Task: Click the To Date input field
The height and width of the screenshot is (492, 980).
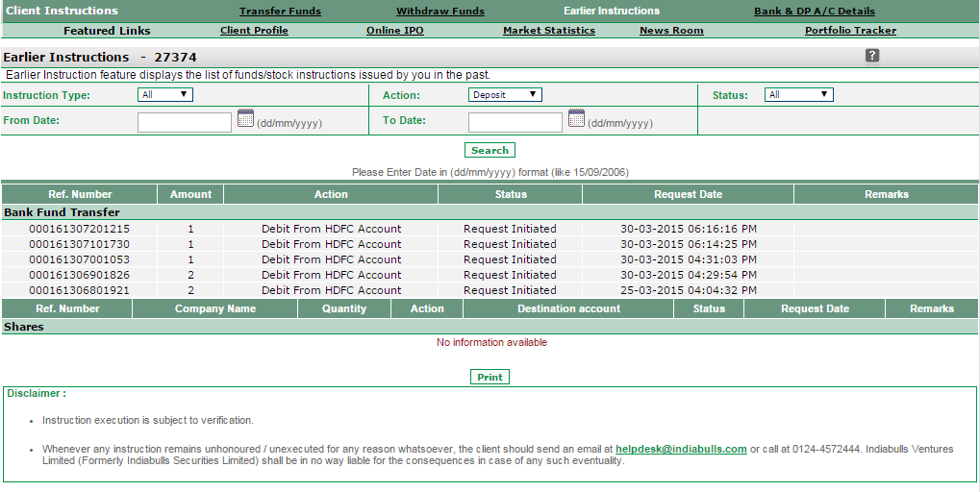Action: pyautogui.click(x=515, y=122)
